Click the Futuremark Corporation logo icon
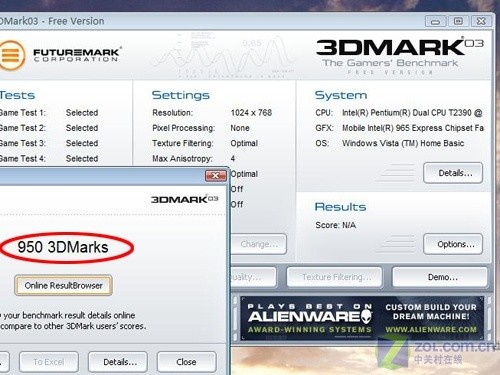Viewport: 500px width, 375px height. pos(12,55)
